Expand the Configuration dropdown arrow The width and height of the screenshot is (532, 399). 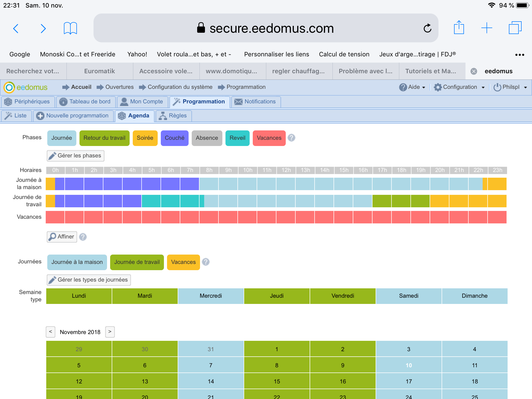pos(483,88)
